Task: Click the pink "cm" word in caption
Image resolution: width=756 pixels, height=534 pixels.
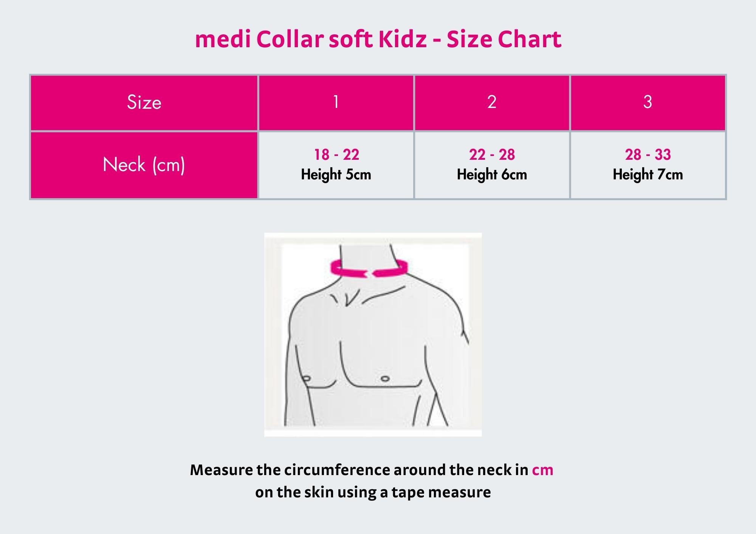Action: click(542, 470)
